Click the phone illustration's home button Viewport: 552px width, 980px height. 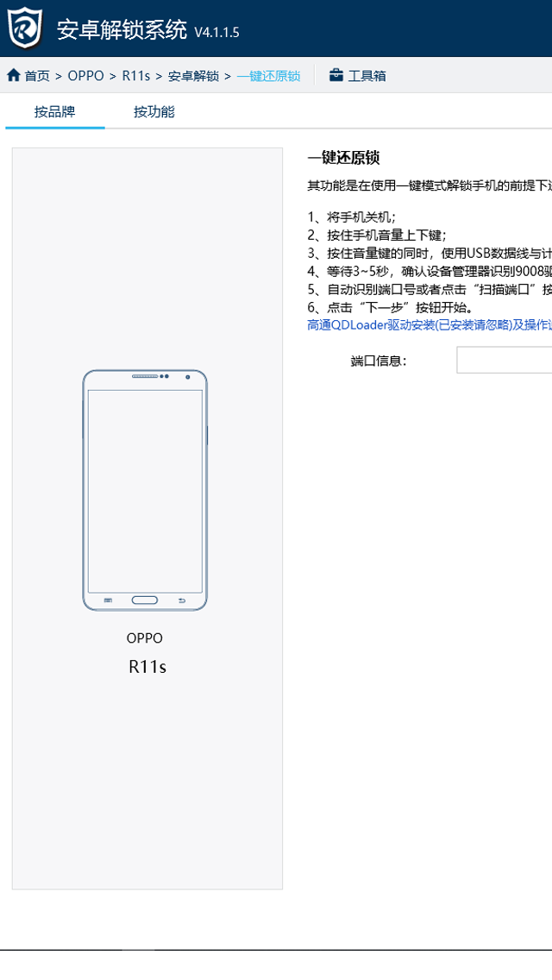pyautogui.click(x=144, y=600)
